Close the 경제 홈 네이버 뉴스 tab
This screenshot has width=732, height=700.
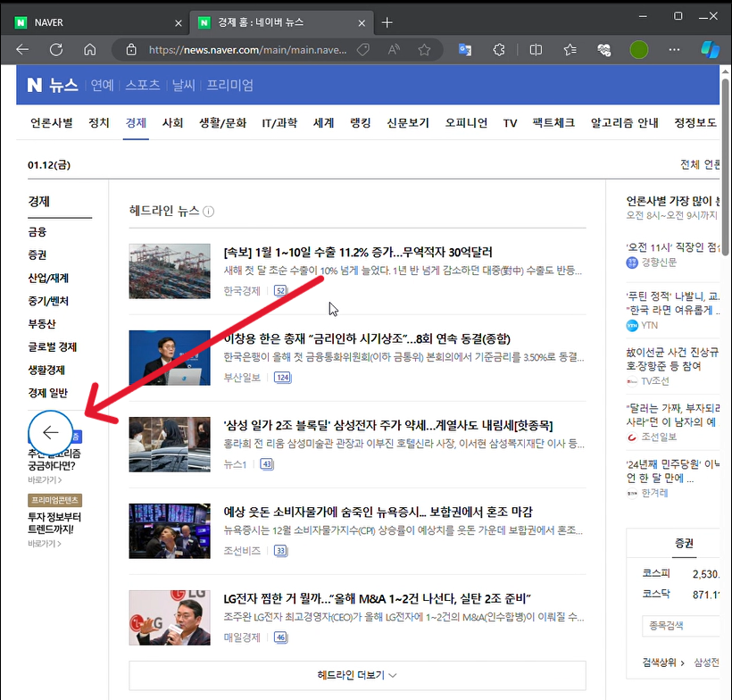tap(362, 23)
